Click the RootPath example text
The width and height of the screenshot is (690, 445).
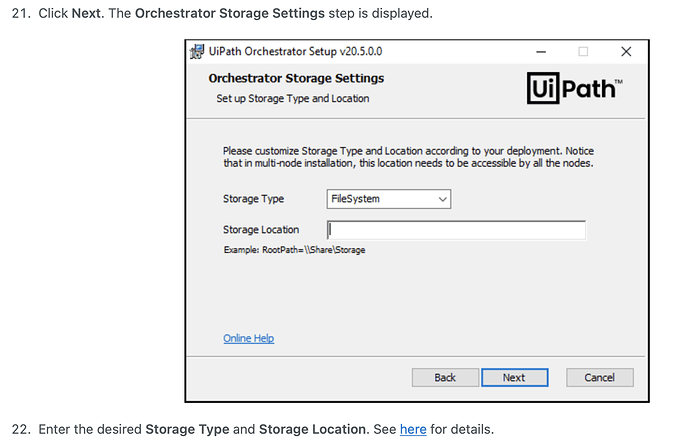[x=294, y=250]
